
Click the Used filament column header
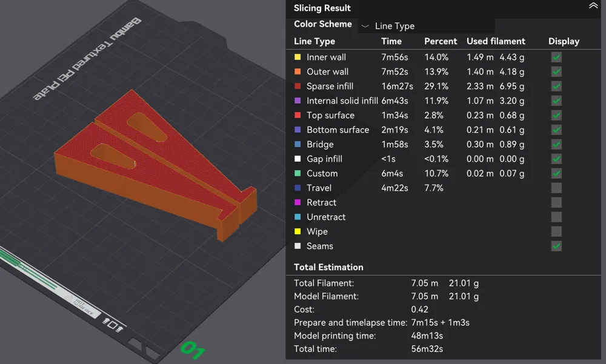click(496, 41)
